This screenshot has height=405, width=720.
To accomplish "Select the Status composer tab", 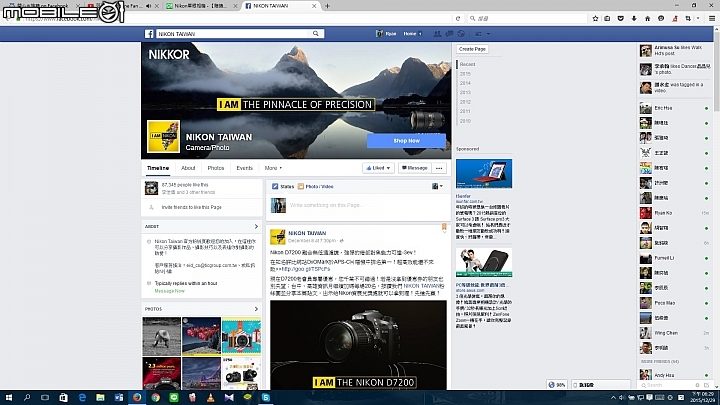I will pyautogui.click(x=283, y=186).
